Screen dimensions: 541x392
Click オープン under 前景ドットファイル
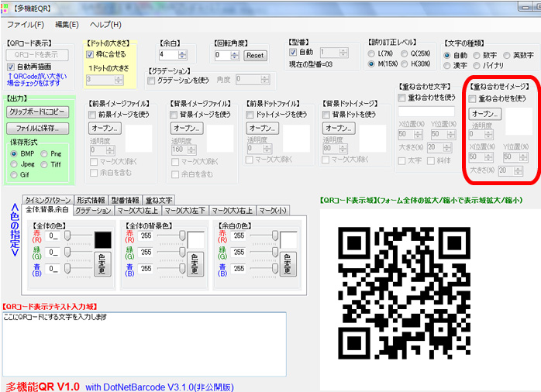click(x=262, y=128)
